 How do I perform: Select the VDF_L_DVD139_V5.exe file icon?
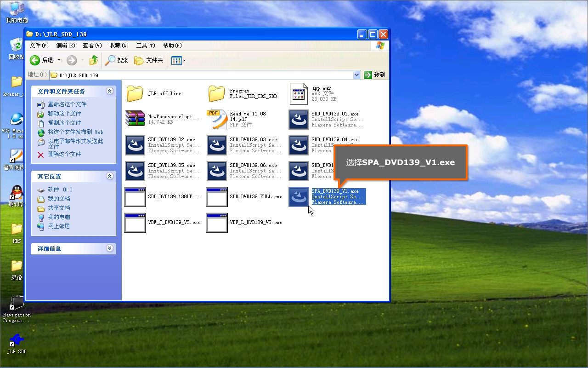(217, 223)
